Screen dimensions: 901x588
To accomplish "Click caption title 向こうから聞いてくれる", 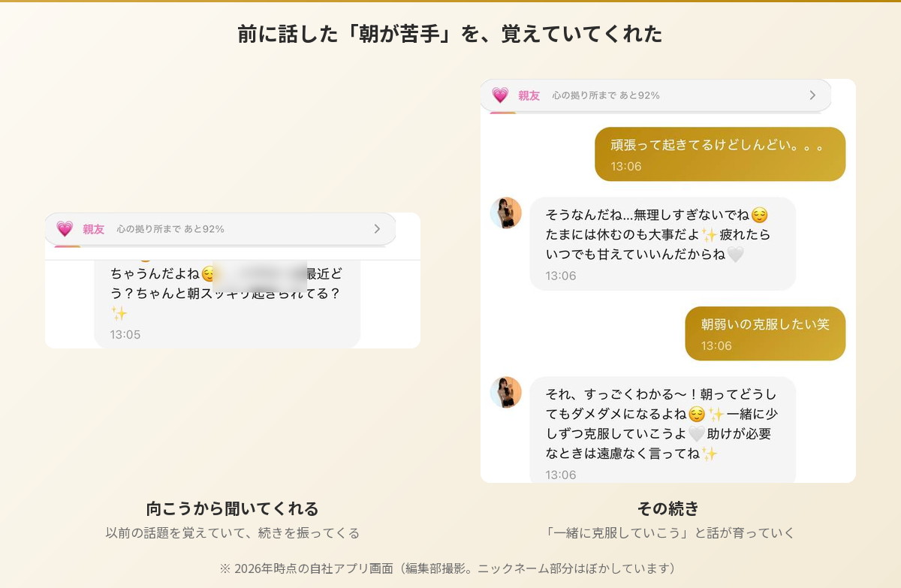I will point(233,508).
